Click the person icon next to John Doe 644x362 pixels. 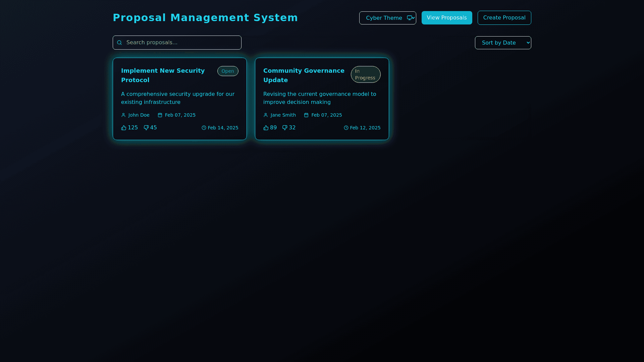[123, 115]
